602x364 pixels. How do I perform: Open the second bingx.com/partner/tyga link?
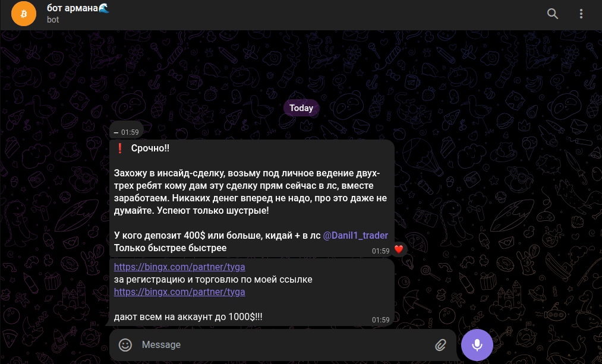point(179,292)
